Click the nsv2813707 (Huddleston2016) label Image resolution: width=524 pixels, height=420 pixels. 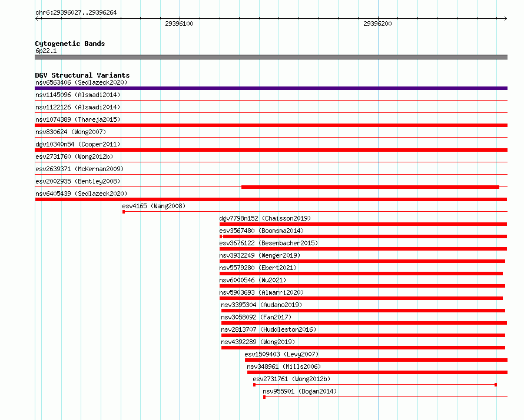268,329
